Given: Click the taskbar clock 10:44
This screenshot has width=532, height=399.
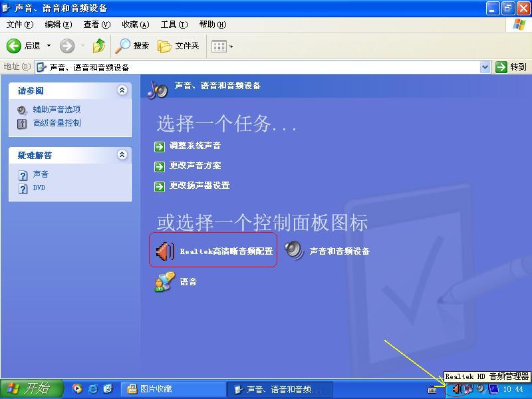Looking at the screenshot, I should coord(513,389).
